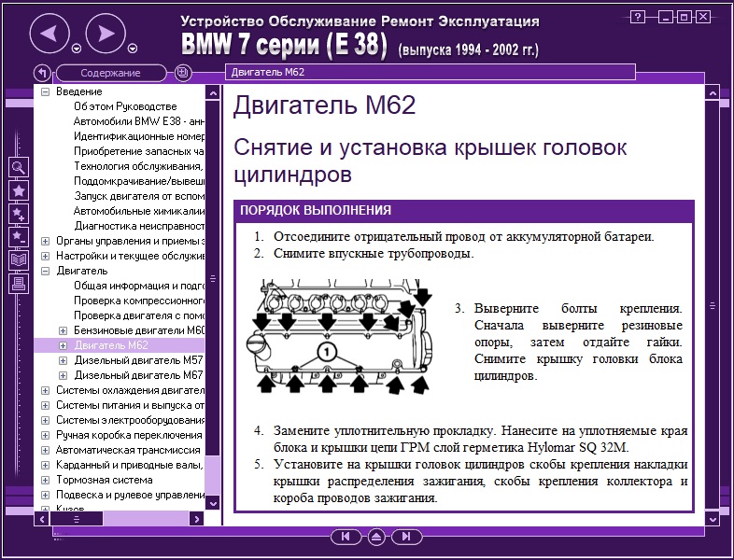Open the favorites star icon

(19, 191)
